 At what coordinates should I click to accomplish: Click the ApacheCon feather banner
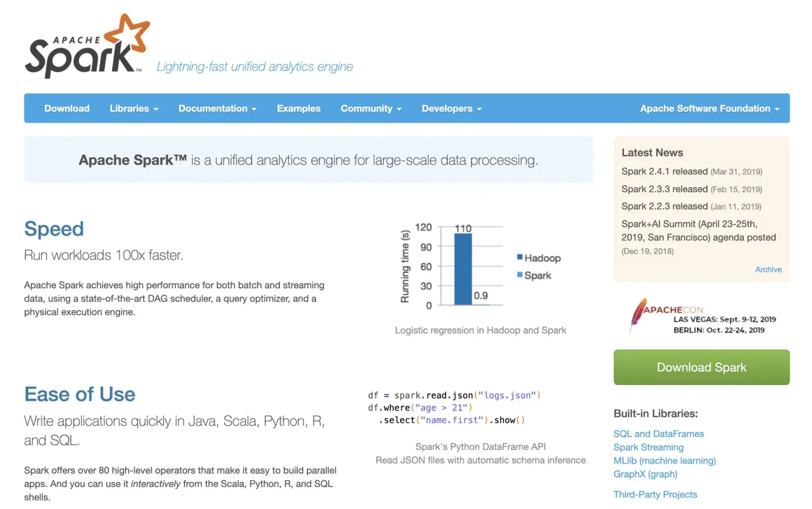tap(702, 316)
